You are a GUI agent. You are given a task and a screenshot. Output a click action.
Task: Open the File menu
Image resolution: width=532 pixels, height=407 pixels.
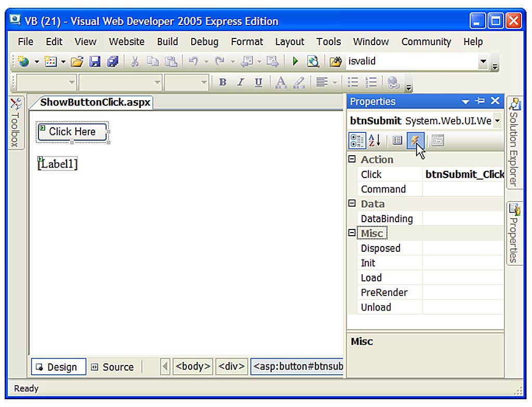click(25, 42)
